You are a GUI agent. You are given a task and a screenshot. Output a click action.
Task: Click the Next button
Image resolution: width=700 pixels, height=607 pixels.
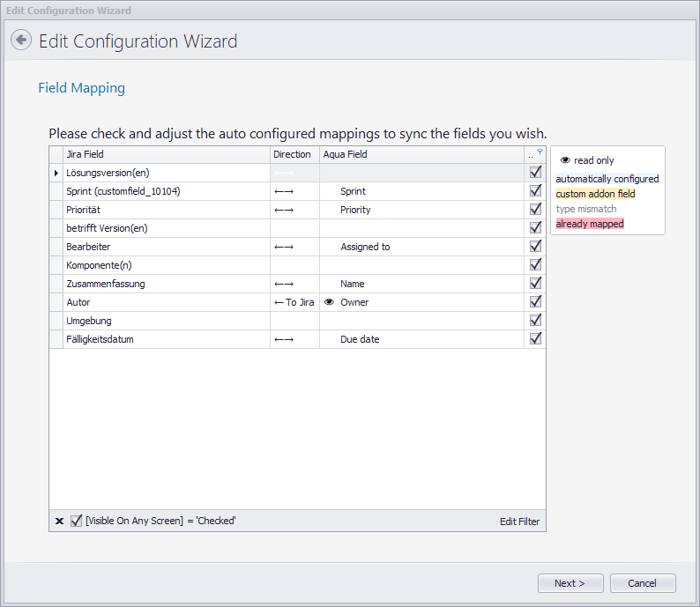[x=571, y=583]
